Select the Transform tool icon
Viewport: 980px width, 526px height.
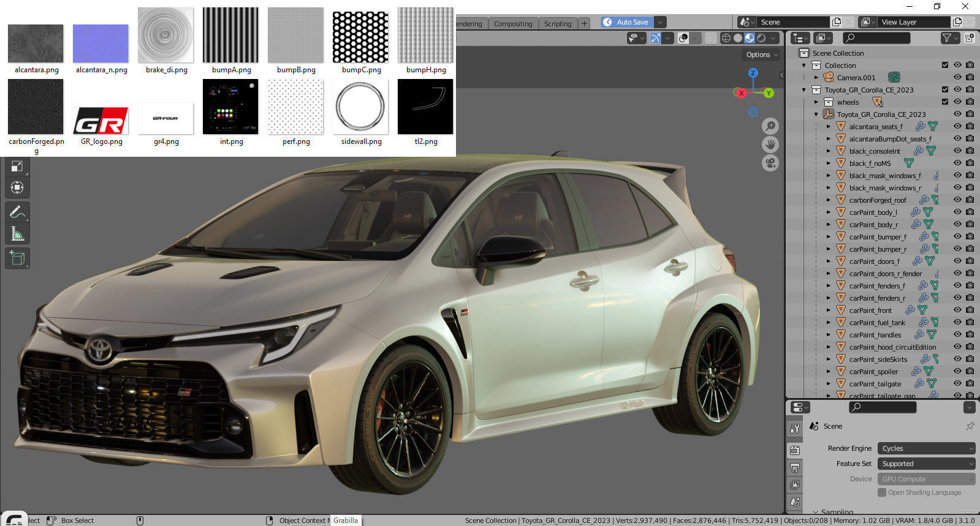(17, 187)
